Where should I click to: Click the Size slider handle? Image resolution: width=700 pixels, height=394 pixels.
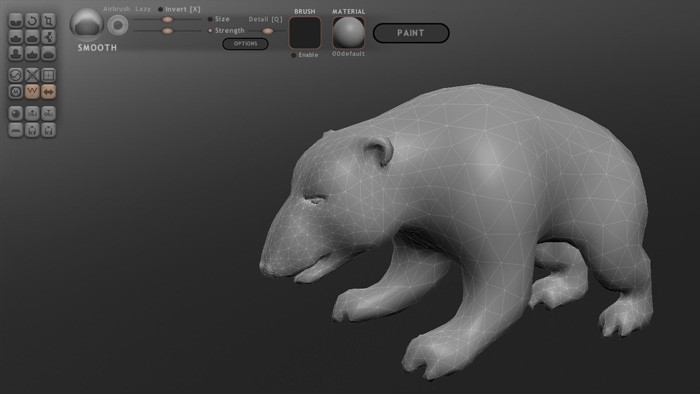[x=167, y=19]
